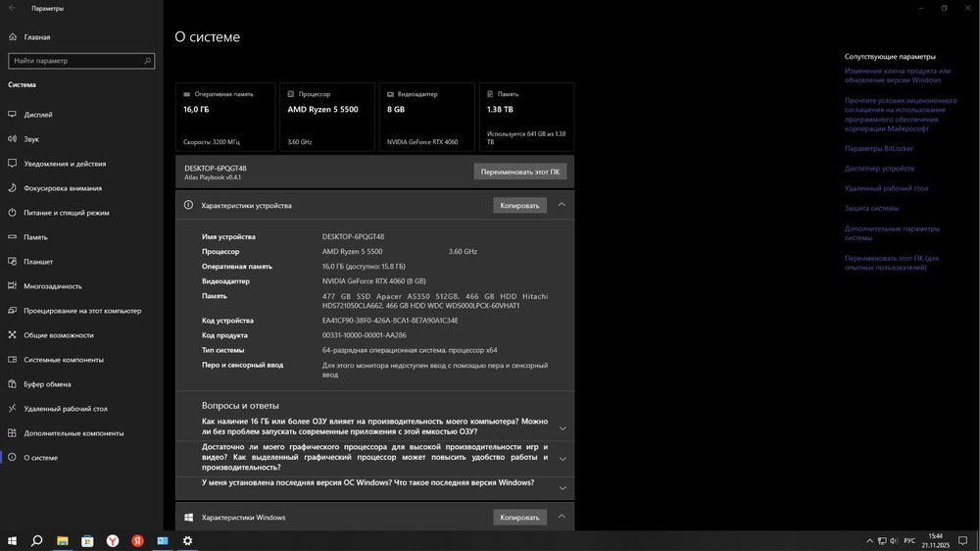Click the Уведомления и действия icon
Image resolution: width=980 pixels, height=551 pixels.
pos(12,163)
